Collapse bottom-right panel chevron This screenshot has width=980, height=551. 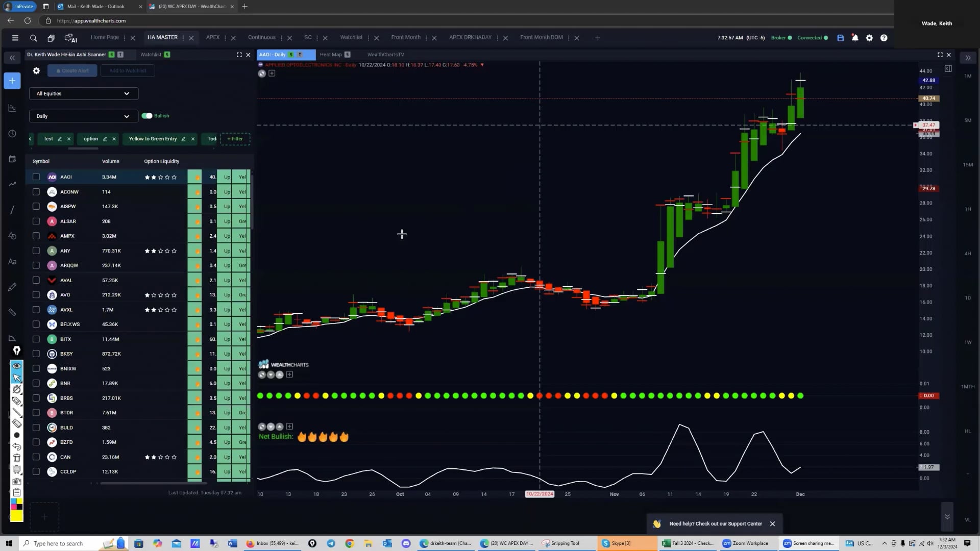tap(947, 517)
